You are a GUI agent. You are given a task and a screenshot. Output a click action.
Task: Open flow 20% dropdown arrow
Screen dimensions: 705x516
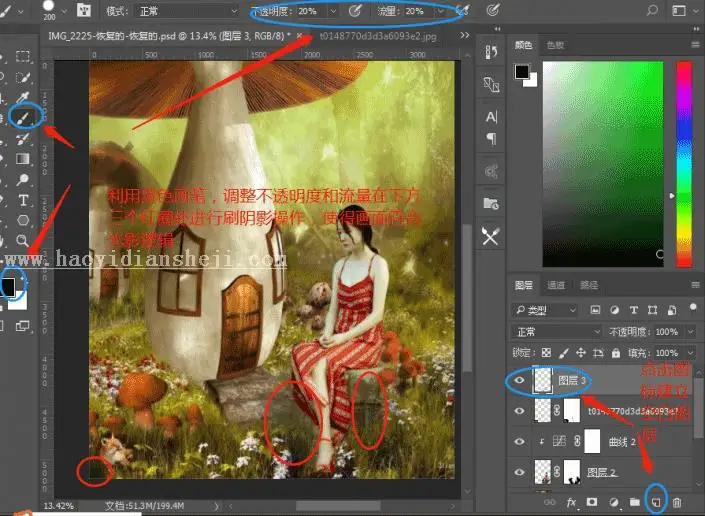[441, 11]
